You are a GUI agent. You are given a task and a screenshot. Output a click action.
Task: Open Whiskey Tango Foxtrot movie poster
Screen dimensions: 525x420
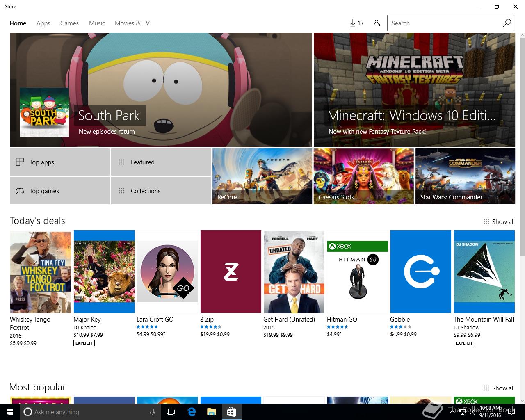40,272
